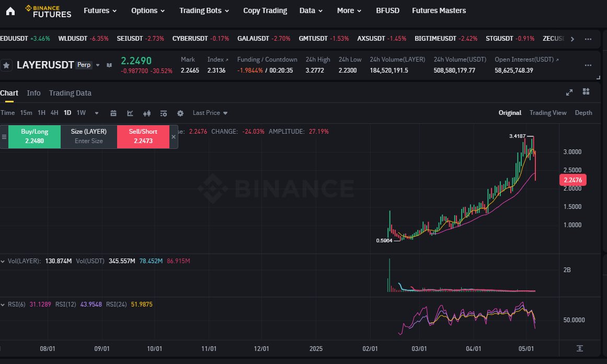Switch to the Info tab
This screenshot has width=607, height=364.
pos(33,93)
